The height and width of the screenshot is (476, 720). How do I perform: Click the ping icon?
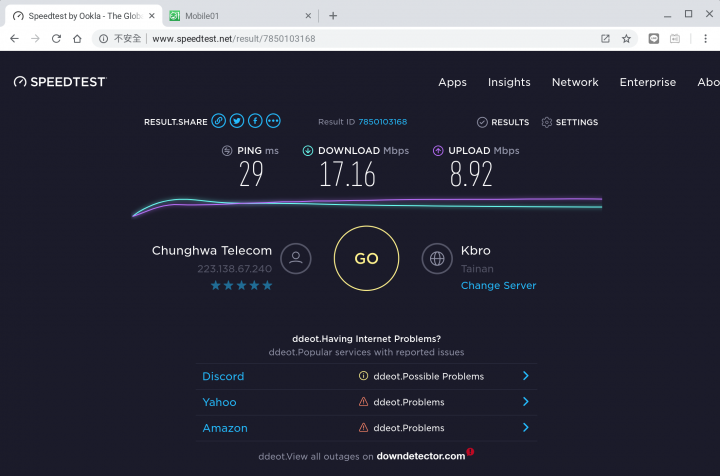point(227,151)
